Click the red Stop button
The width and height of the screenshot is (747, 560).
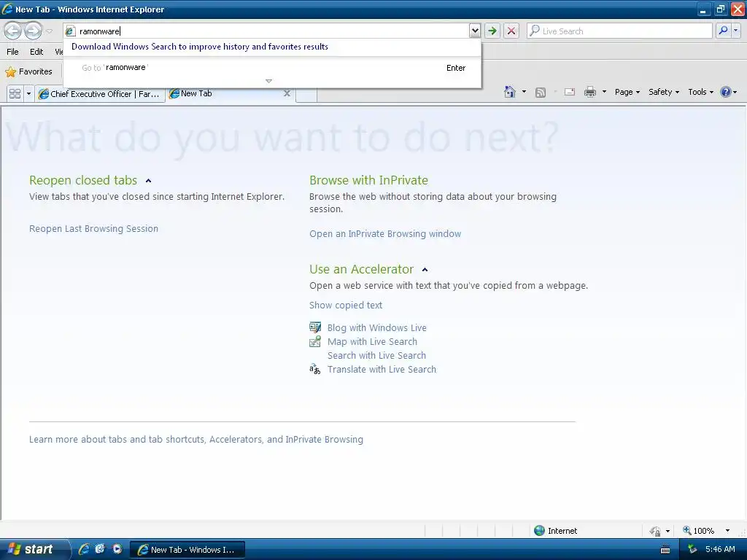click(x=511, y=31)
